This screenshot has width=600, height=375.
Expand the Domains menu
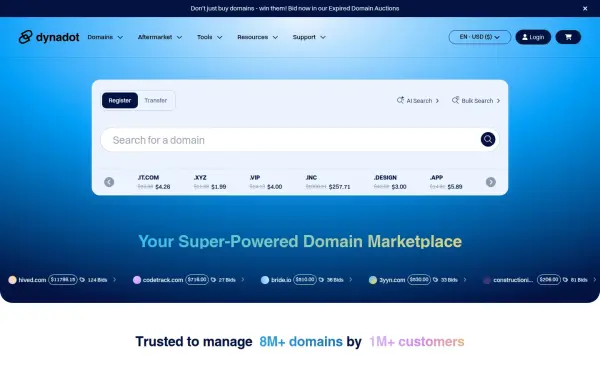(x=105, y=37)
